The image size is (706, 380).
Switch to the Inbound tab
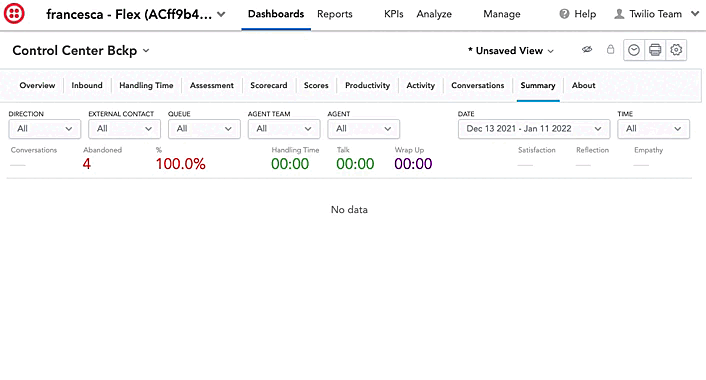[87, 85]
